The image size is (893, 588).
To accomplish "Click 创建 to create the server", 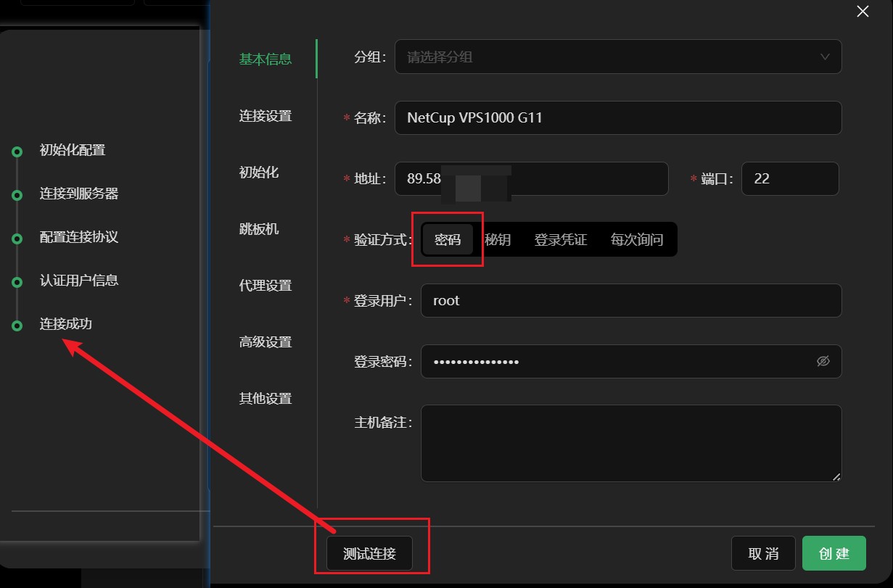I will [834, 553].
